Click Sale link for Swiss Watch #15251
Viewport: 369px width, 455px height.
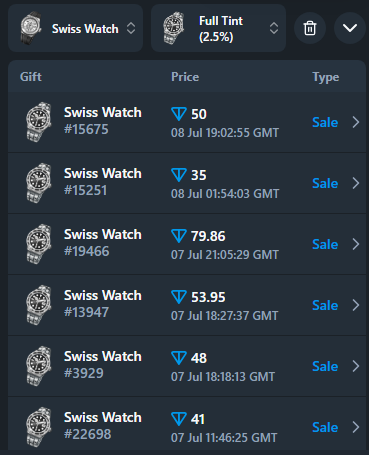tap(325, 183)
